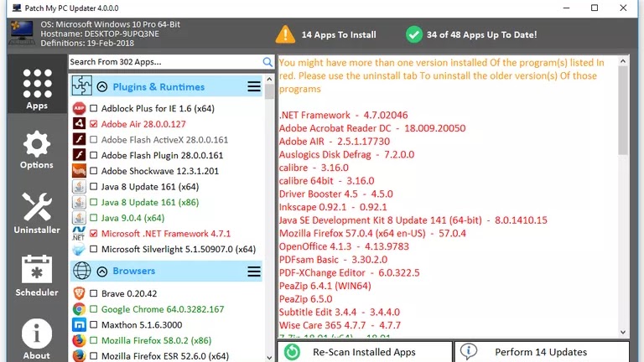Click the Microsoft .NET Framework icon
Screen dimensions: 644x362
79,233
